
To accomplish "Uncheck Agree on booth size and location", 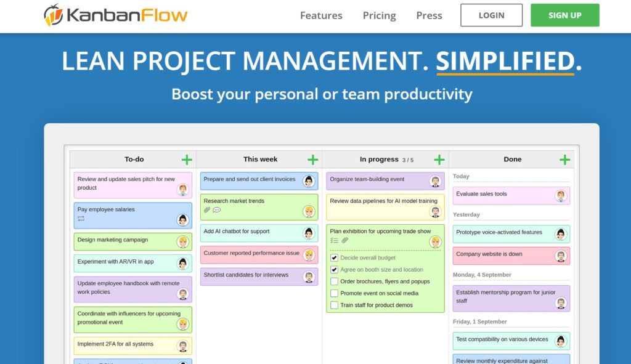I will click(x=335, y=270).
